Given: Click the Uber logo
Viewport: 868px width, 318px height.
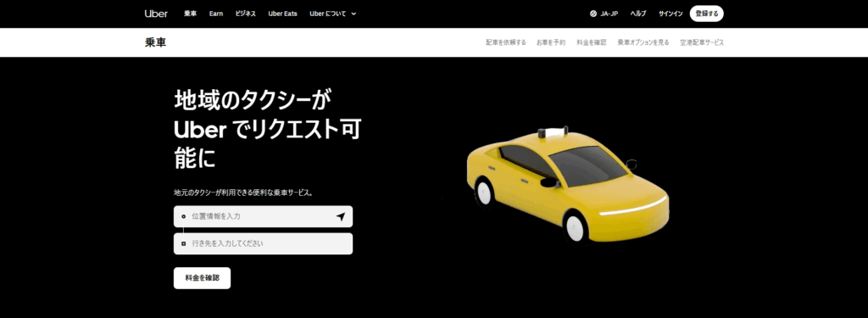Looking at the screenshot, I should click(x=156, y=14).
